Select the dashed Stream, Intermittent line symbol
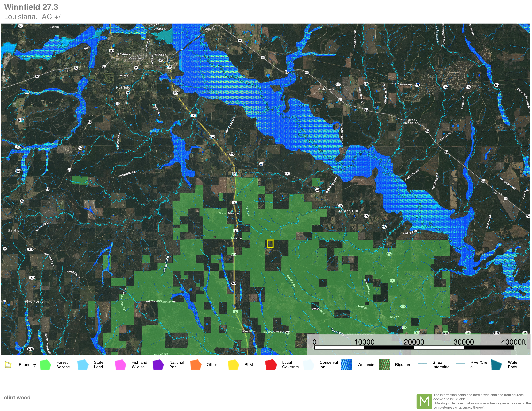The image size is (532, 411). pyautogui.click(x=423, y=364)
